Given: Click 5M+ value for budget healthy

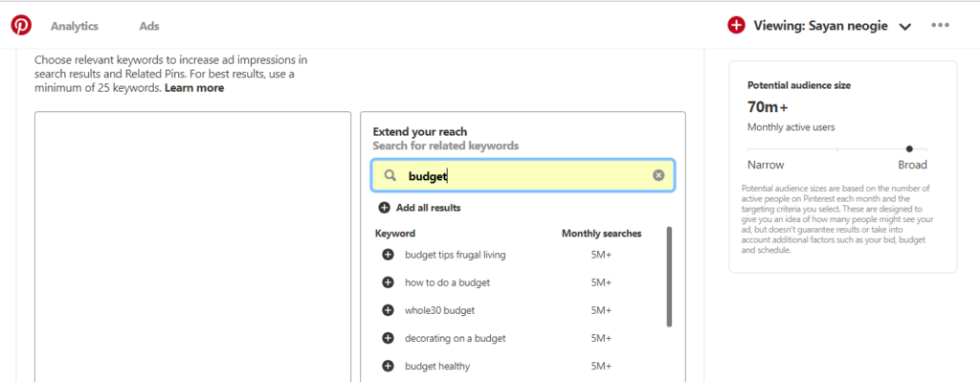Looking at the screenshot, I should coord(601,366).
